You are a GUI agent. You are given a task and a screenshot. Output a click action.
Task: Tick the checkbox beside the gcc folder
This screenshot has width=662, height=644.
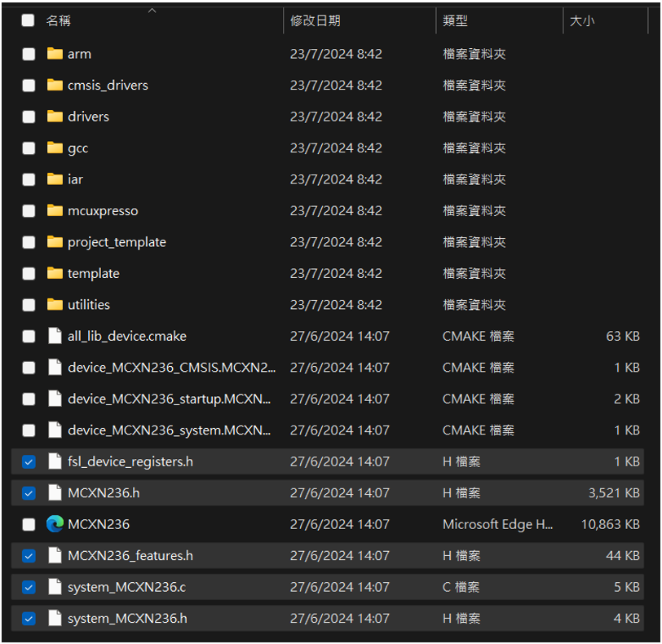coord(29,148)
